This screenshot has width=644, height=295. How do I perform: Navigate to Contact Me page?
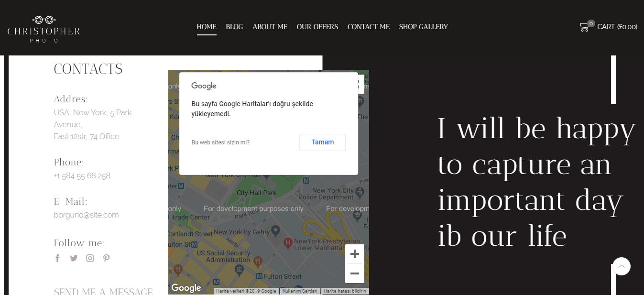point(368,27)
